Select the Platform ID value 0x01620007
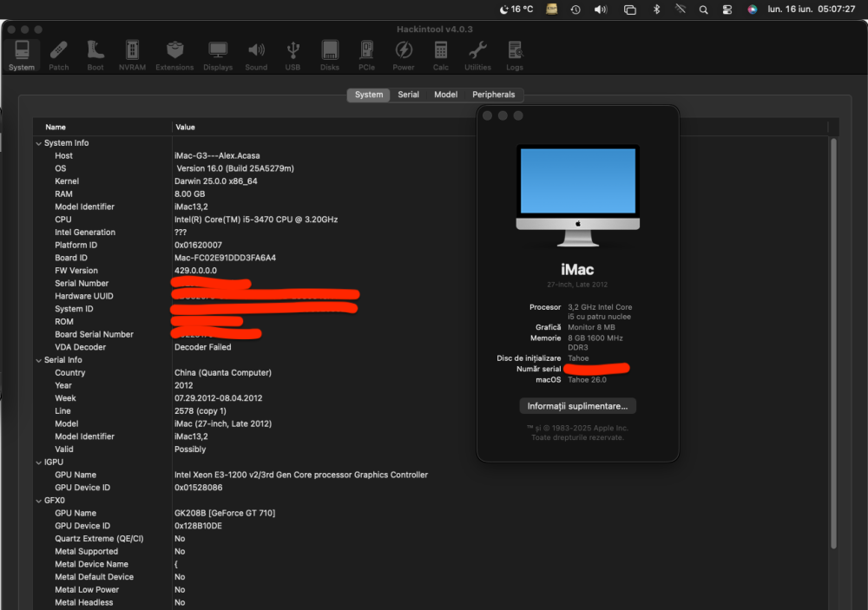Viewport: 868px width, 610px height. 198,246
